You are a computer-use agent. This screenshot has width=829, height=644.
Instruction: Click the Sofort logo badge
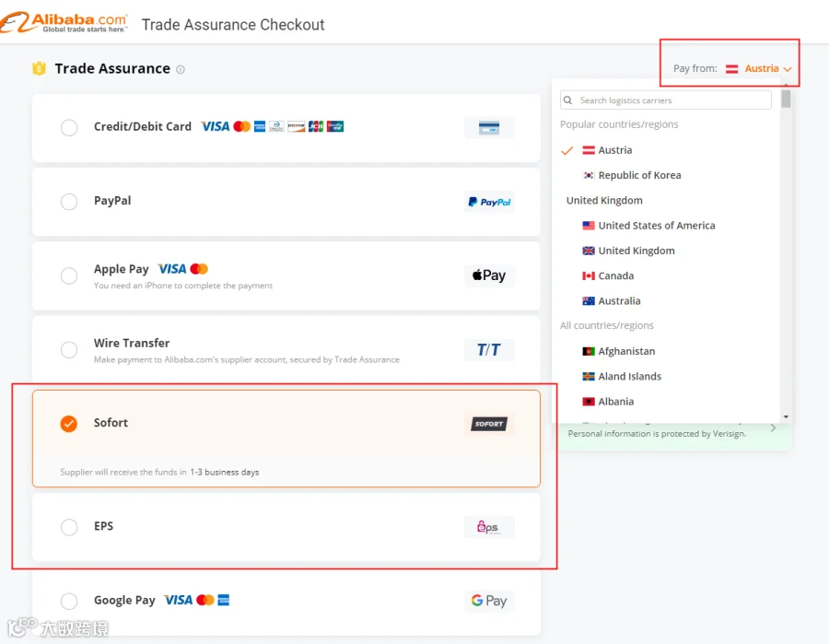[489, 424]
